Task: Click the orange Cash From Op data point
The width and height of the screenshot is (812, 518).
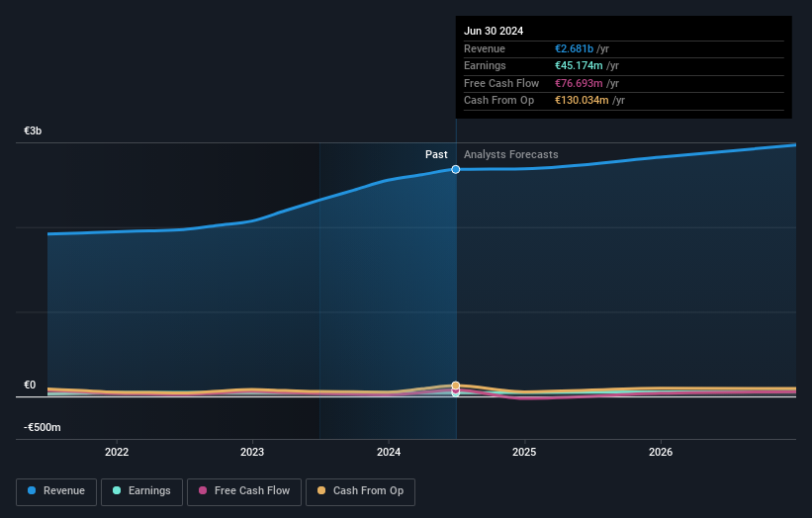Action: pyautogui.click(x=456, y=386)
